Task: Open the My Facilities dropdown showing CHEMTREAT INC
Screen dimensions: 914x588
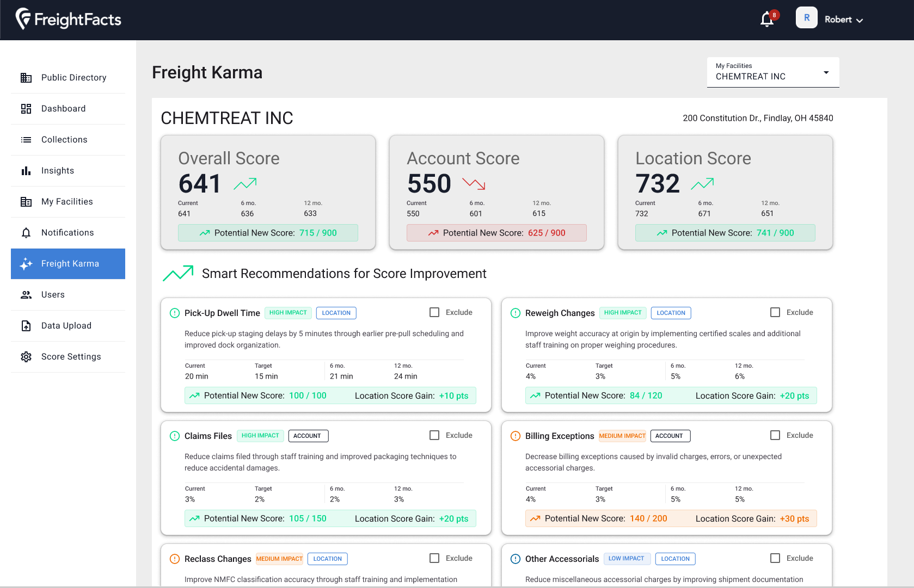Action: [826, 72]
